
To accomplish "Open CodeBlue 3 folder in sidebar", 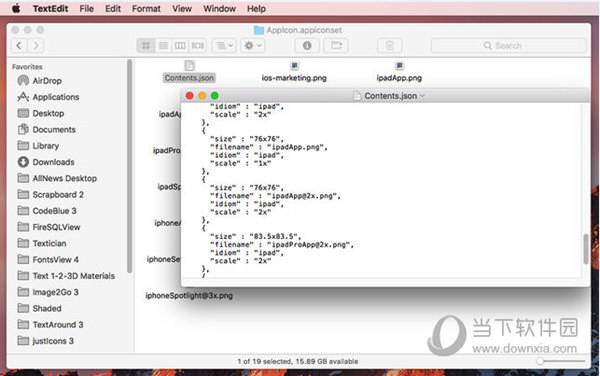I will (47, 211).
